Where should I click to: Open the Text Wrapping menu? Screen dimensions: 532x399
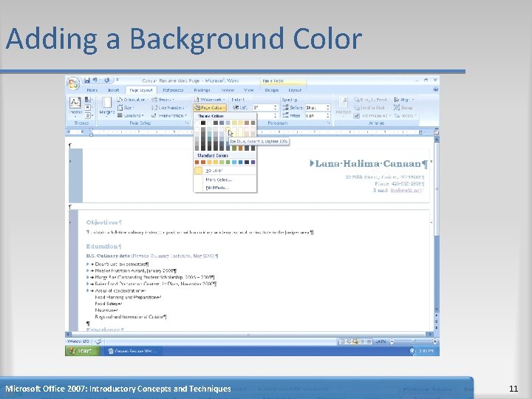click(372, 116)
